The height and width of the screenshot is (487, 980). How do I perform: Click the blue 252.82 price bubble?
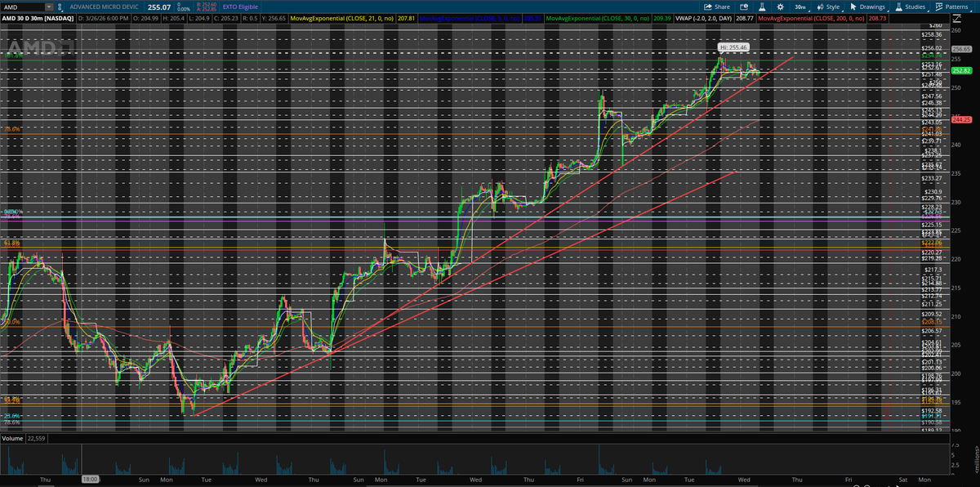(x=961, y=71)
